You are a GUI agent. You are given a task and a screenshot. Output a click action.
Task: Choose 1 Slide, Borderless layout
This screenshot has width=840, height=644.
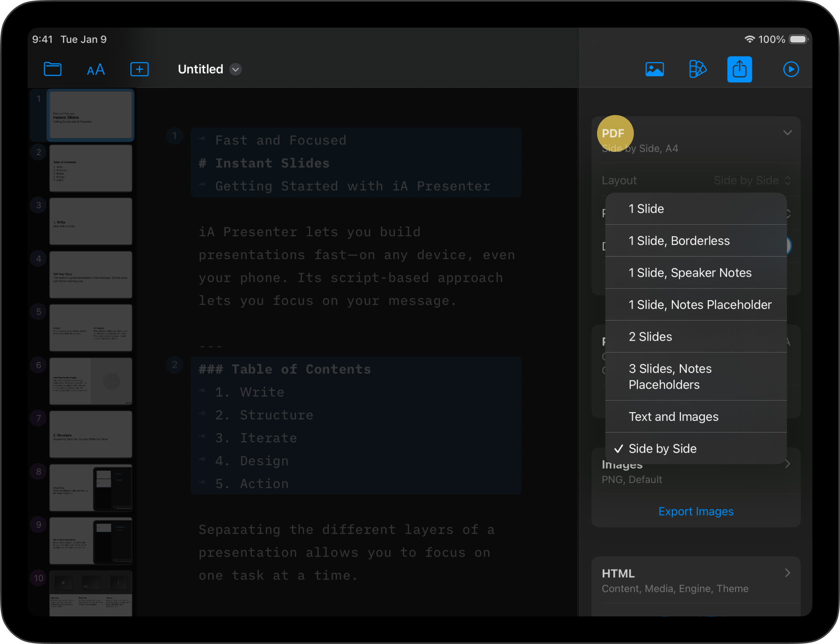(x=679, y=241)
